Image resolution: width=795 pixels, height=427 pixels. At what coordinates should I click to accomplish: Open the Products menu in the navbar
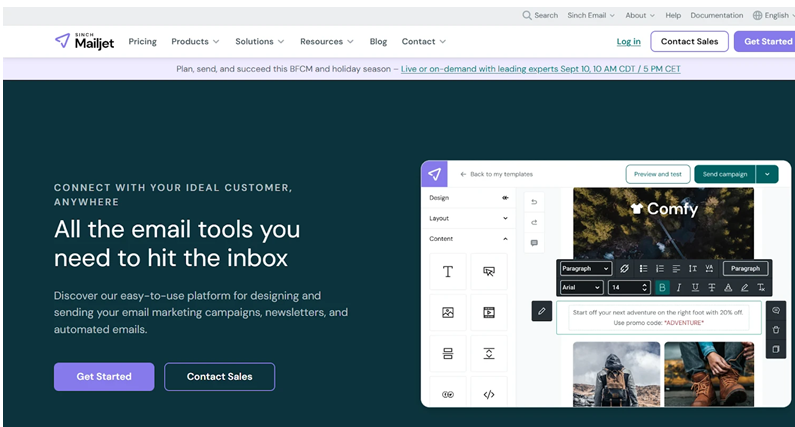(x=196, y=41)
